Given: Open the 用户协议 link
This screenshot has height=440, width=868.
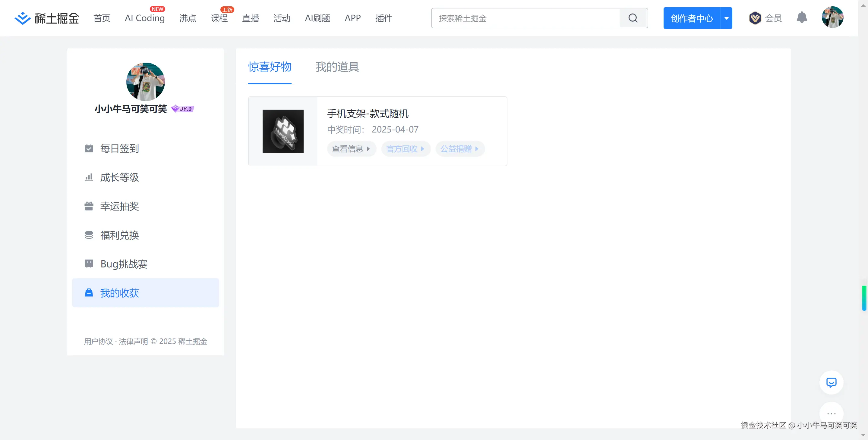Looking at the screenshot, I should coord(98,341).
